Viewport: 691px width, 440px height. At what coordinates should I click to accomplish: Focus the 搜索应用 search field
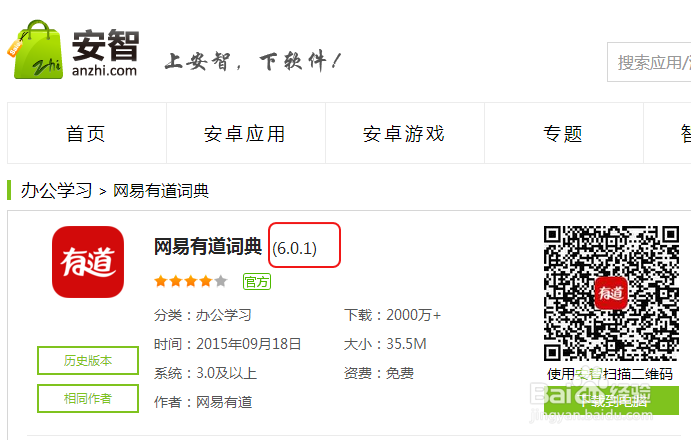649,62
